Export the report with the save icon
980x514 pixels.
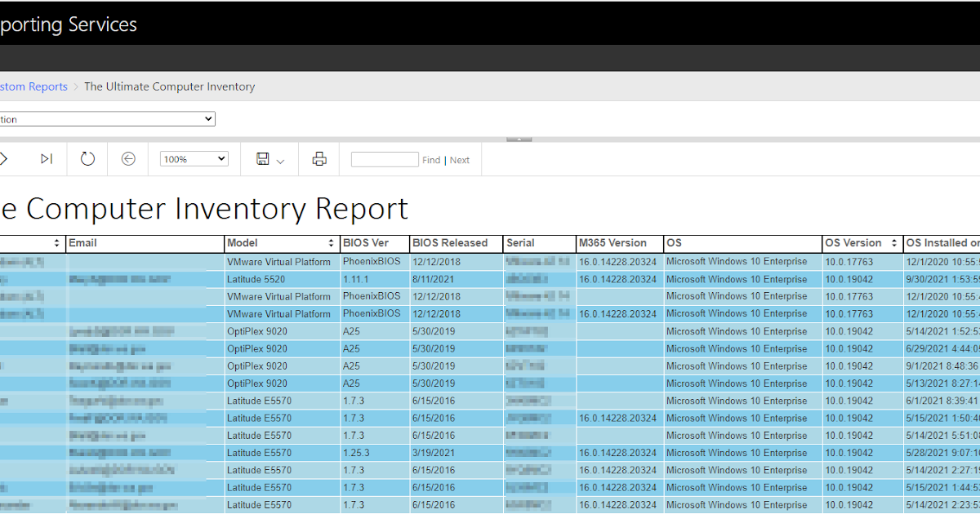[x=261, y=158]
